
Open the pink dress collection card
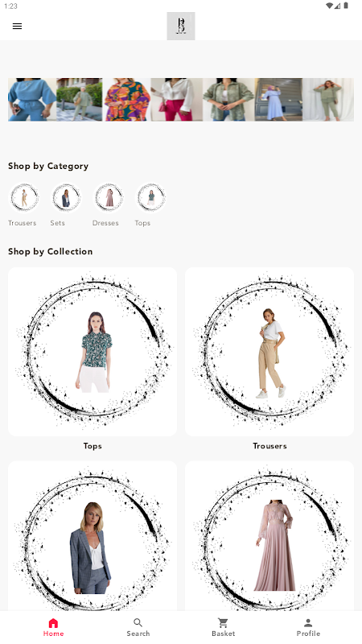[x=269, y=536]
